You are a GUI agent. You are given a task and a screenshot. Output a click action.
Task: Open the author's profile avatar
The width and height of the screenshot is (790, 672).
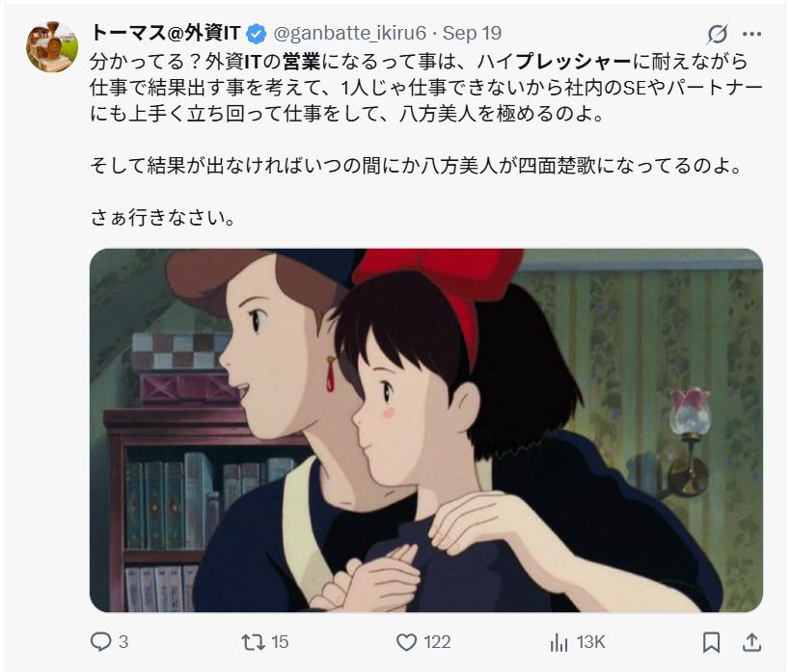tap(52, 47)
